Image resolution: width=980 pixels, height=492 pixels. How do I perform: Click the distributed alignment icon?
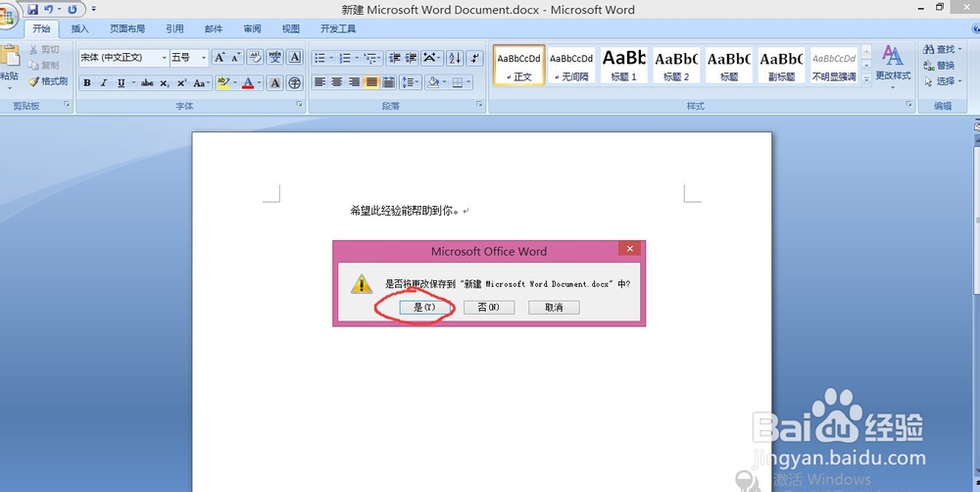pyautogui.click(x=389, y=82)
